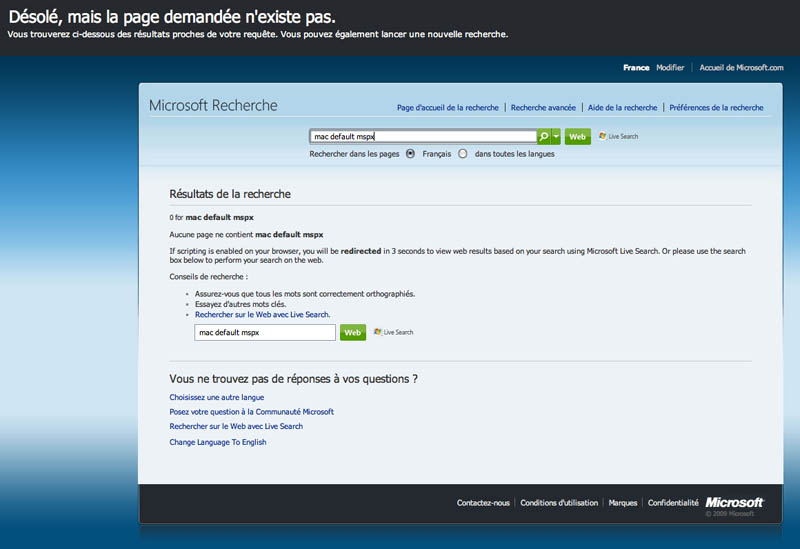The width and height of the screenshot is (800, 549).
Task: Open 'Conditions d'utilisation' footer link
Action: pos(559,503)
